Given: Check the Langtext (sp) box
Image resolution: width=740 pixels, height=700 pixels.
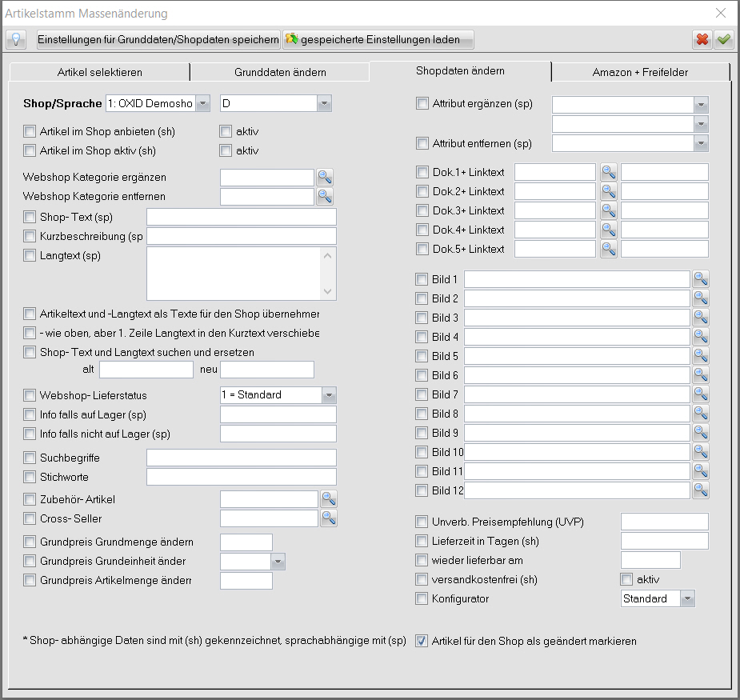Looking at the screenshot, I should 30,255.
